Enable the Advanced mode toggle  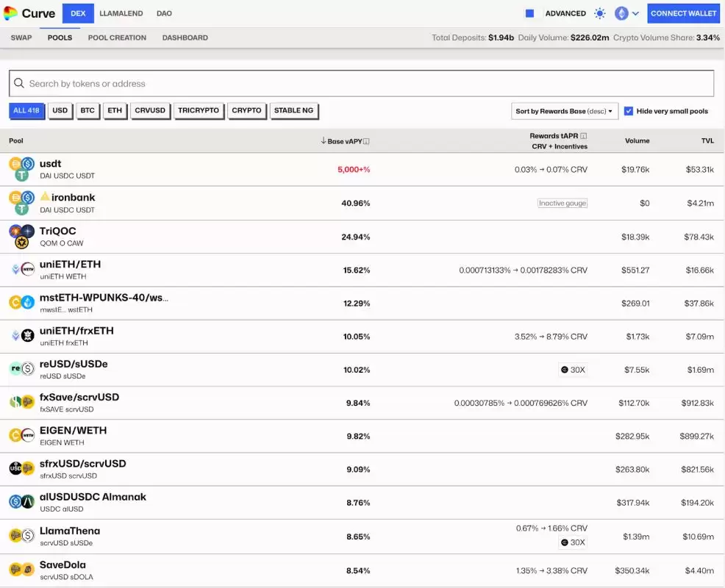(529, 13)
